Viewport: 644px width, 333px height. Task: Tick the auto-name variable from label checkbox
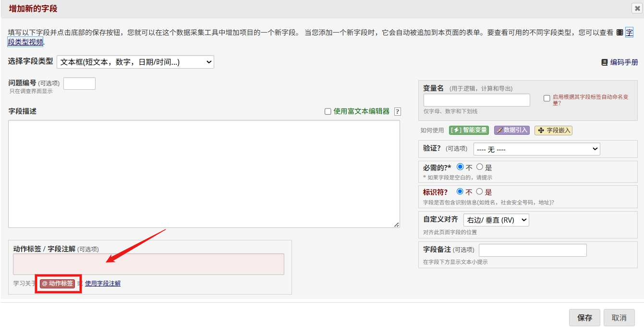[547, 98]
